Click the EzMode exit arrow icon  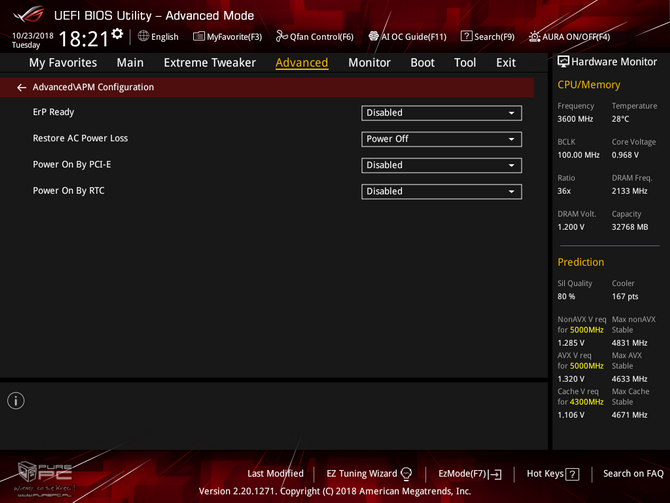(x=496, y=474)
